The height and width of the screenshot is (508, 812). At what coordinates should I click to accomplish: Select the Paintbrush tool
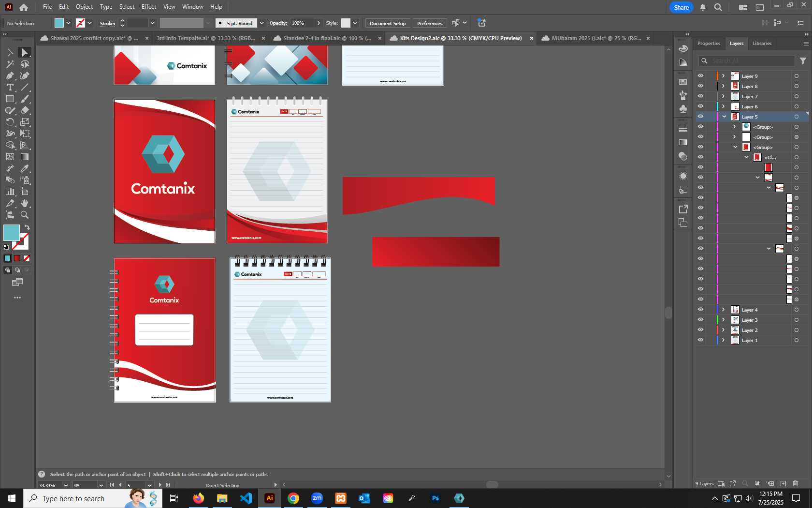tap(25, 99)
